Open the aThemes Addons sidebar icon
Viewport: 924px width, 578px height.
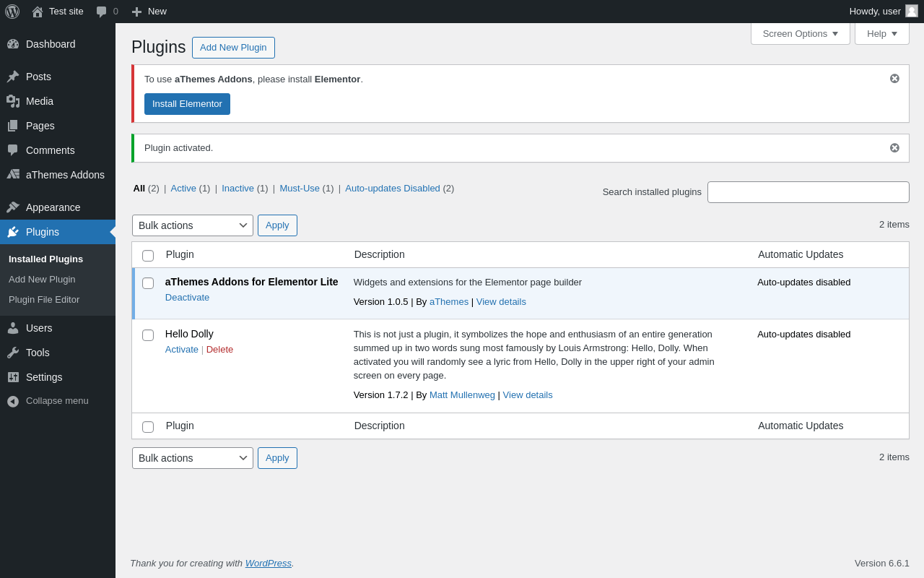[13, 175]
